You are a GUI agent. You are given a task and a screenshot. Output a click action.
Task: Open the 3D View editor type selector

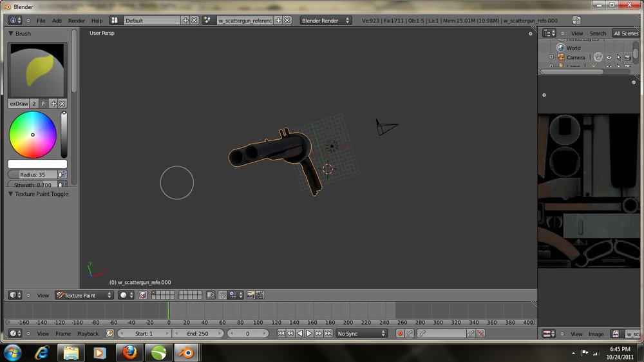click(15, 295)
